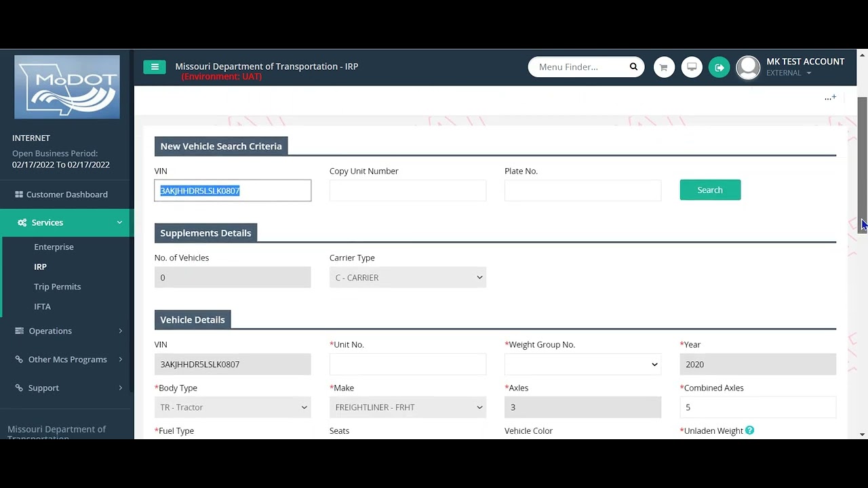Open the Body Type dropdown

pos(233,407)
